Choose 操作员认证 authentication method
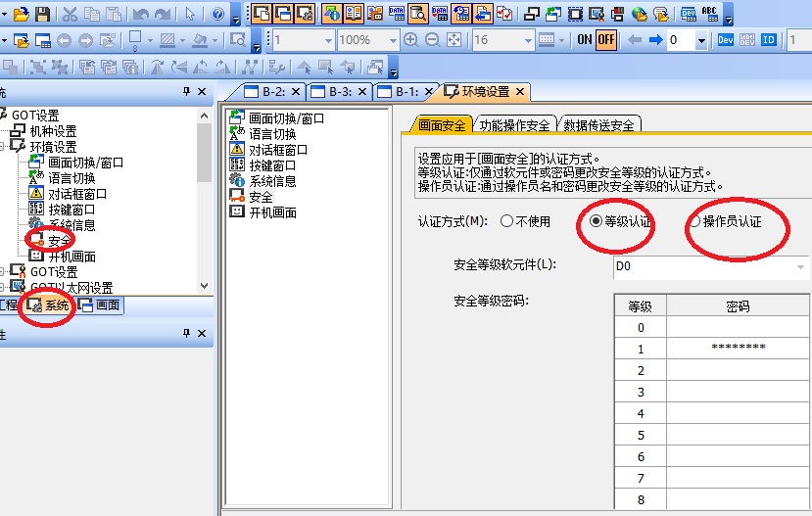 694,221
